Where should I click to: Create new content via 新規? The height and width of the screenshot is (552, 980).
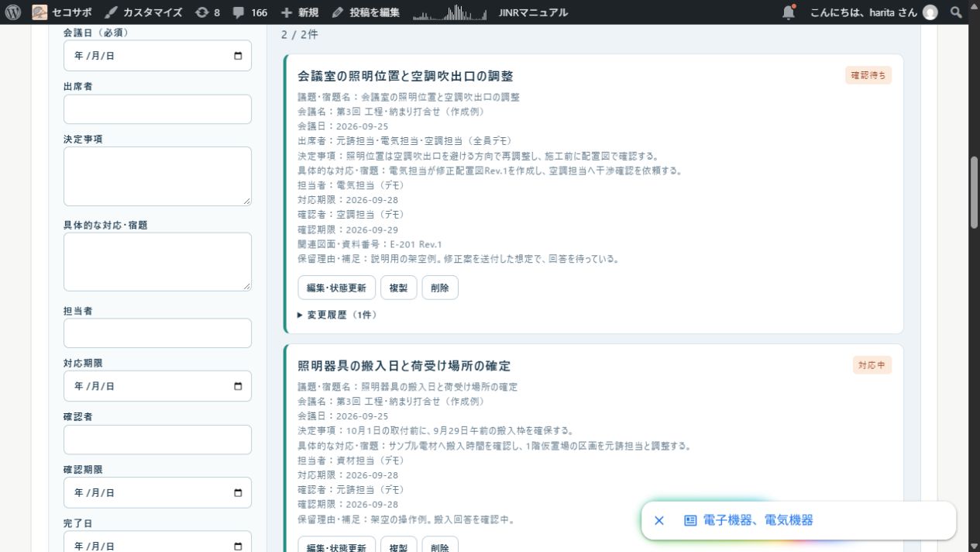click(300, 12)
